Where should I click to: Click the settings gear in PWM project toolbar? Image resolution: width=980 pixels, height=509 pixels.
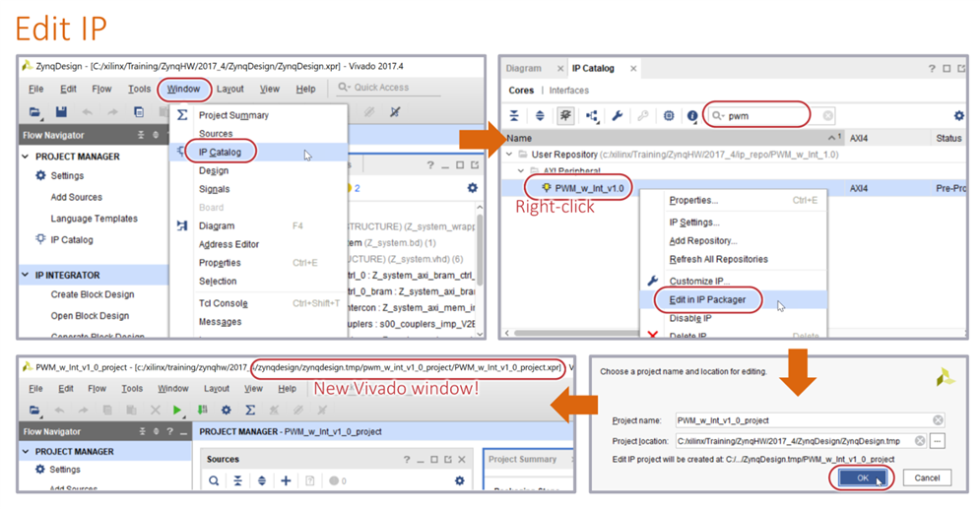click(x=227, y=411)
